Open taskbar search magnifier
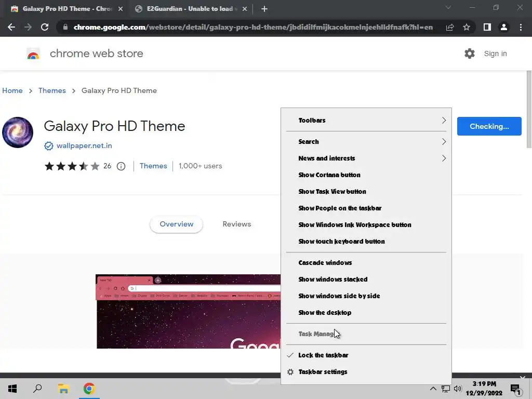The image size is (532, 399). point(37,389)
